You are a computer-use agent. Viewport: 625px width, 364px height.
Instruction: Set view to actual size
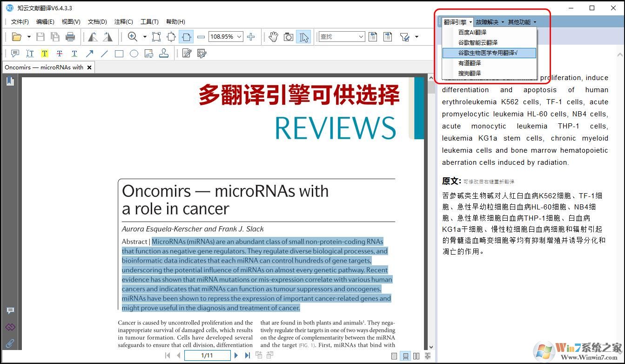click(156, 37)
